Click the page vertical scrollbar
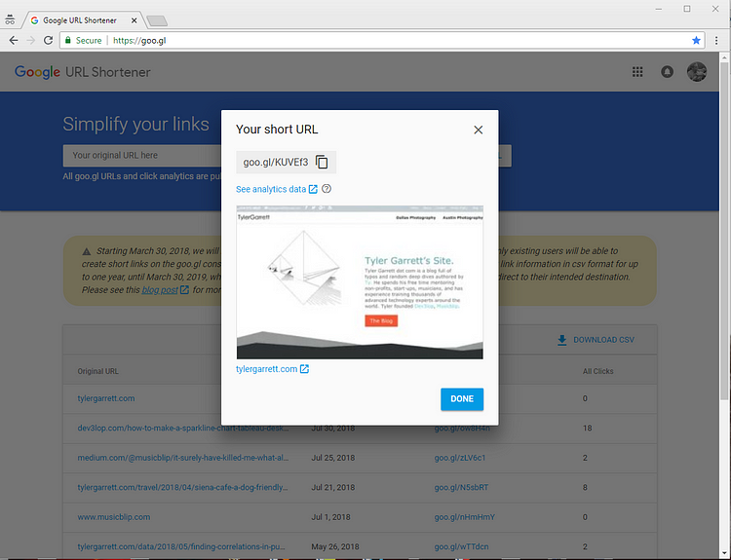 pyautogui.click(x=725, y=230)
